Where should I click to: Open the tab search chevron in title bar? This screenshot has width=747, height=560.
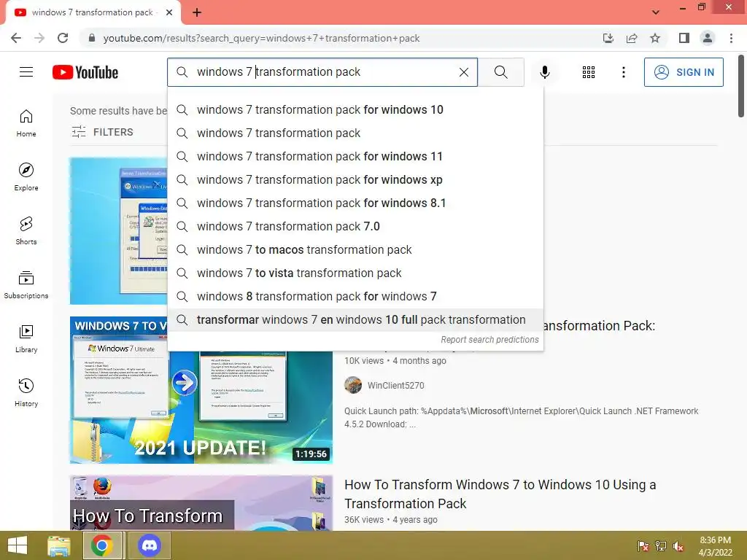tap(656, 12)
